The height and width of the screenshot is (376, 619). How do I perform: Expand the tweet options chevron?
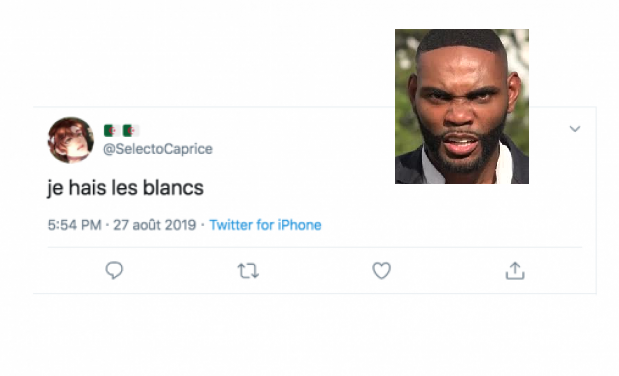[575, 129]
